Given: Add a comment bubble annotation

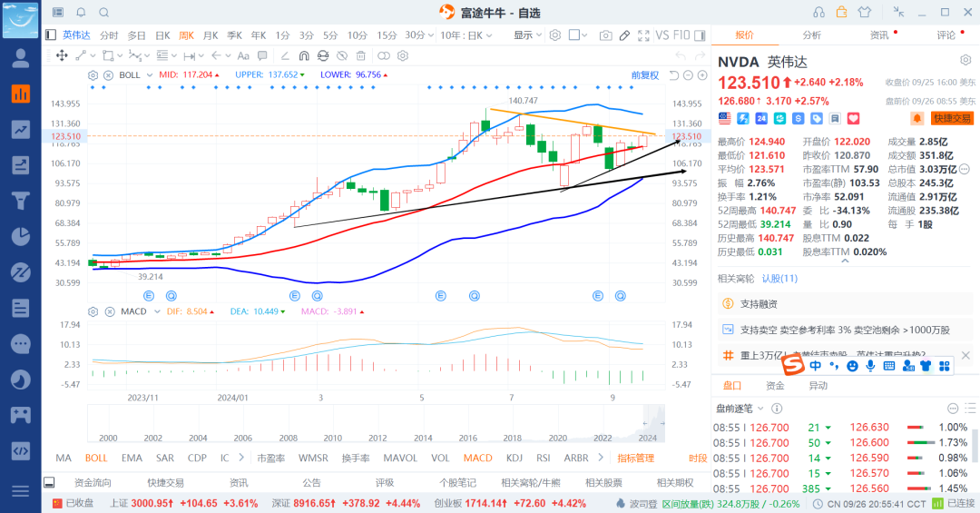Looking at the screenshot, I should (x=262, y=55).
